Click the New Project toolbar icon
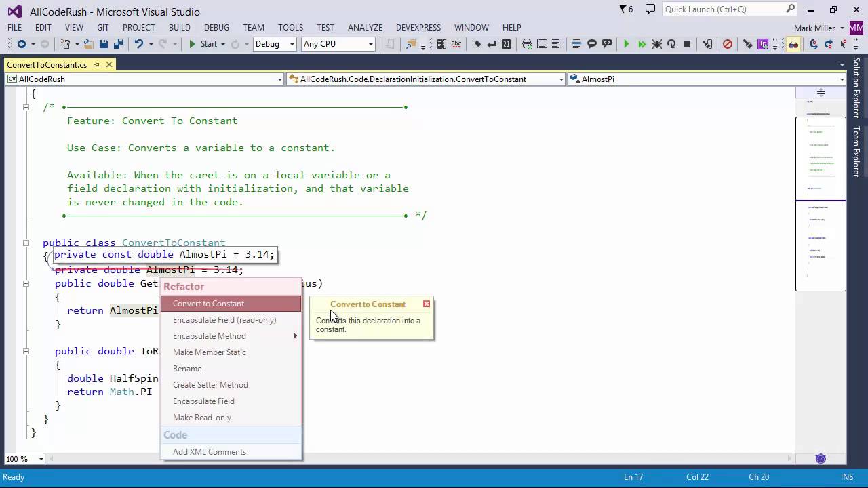 coord(66,44)
